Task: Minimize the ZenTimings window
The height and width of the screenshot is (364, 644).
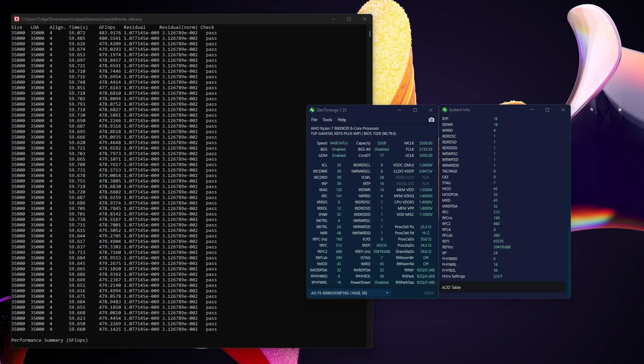Action: [399, 110]
